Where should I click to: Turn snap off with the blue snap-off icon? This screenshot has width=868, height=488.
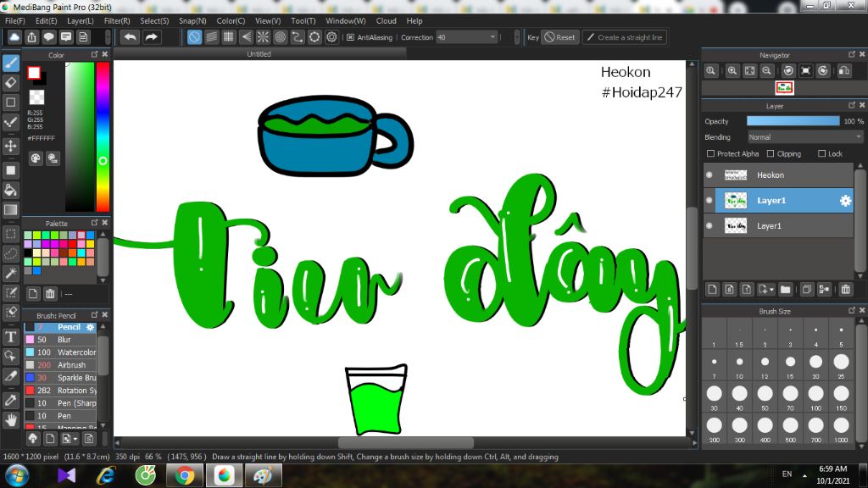[194, 37]
